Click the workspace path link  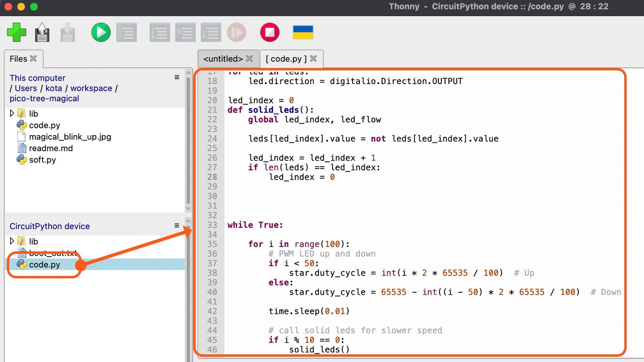(91, 88)
